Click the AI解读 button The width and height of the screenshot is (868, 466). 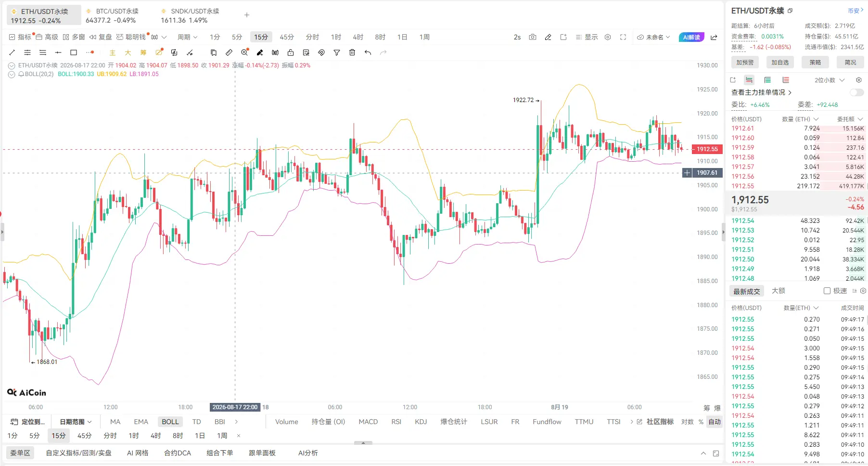pos(691,37)
